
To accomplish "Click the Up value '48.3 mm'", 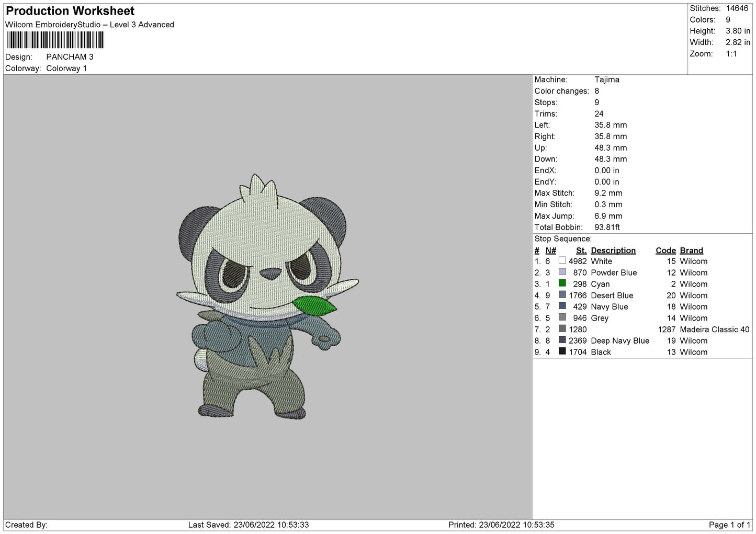I will tap(611, 148).
